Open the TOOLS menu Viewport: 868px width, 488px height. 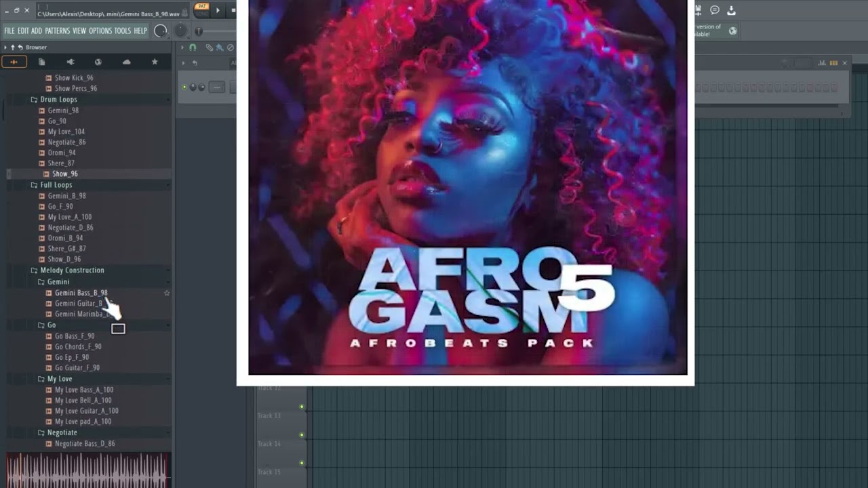123,31
